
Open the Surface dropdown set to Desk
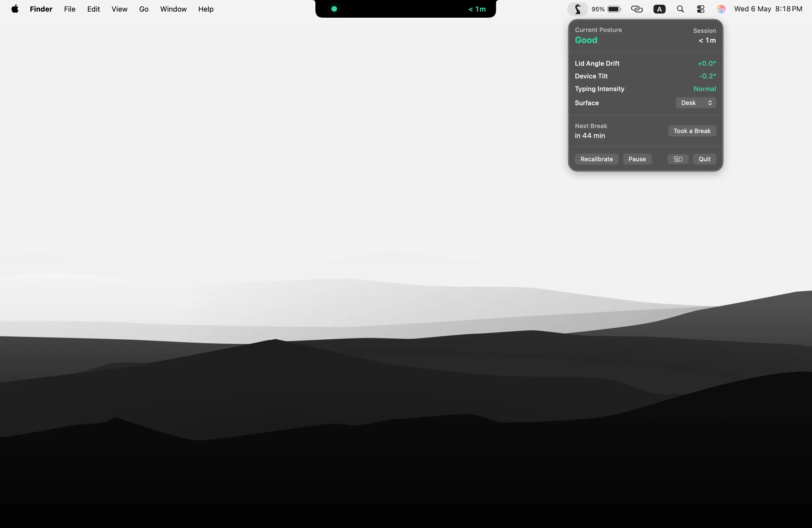click(x=696, y=103)
